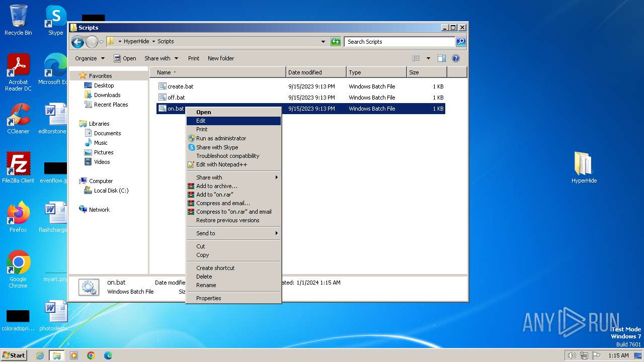Select Troubleshoot compatibility
Screen dimensions: 644x362
233,156
